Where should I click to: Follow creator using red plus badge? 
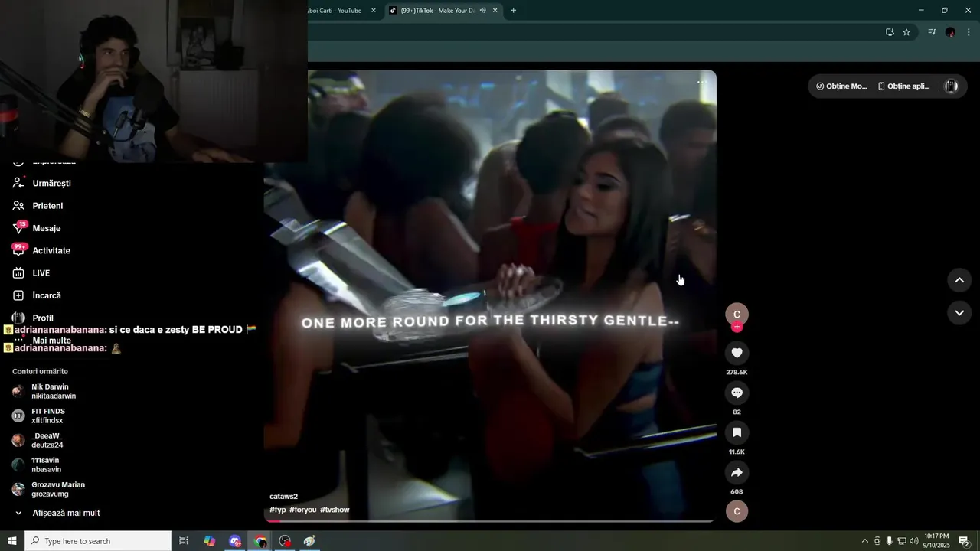click(737, 327)
